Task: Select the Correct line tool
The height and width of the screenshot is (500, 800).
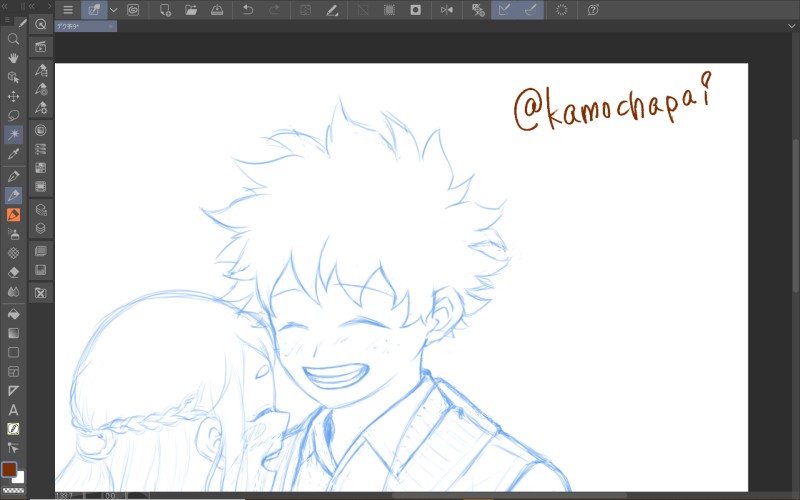Action: pos(13,448)
